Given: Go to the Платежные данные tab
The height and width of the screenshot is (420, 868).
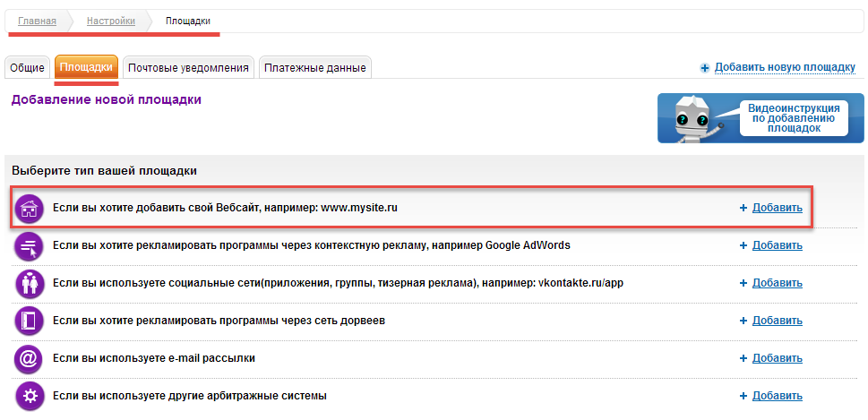Looking at the screenshot, I should tap(314, 68).
